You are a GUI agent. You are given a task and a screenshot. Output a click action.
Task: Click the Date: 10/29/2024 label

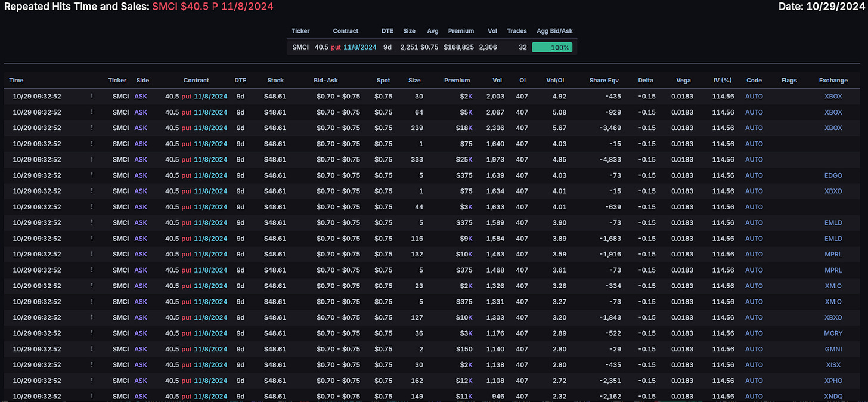click(x=821, y=7)
